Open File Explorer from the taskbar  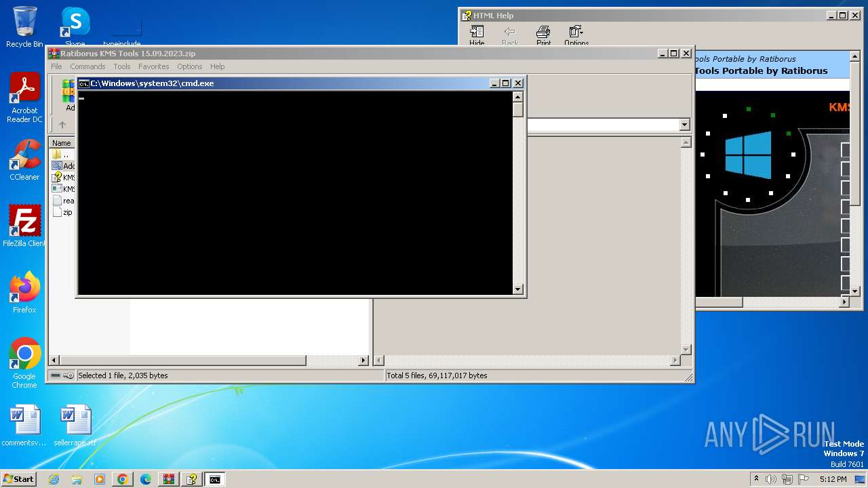(x=77, y=479)
